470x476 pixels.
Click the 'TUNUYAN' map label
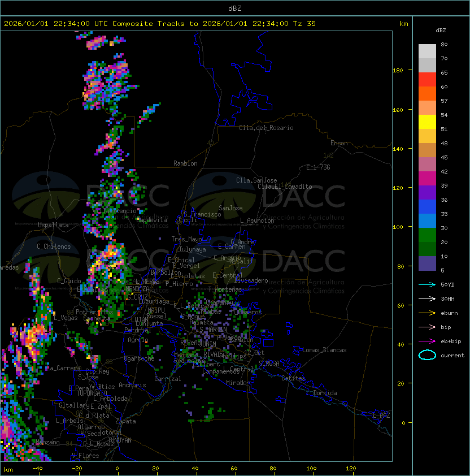(x=120, y=440)
